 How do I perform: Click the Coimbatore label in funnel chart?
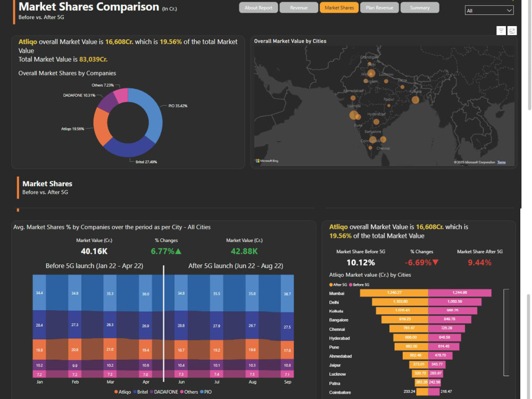point(340,393)
